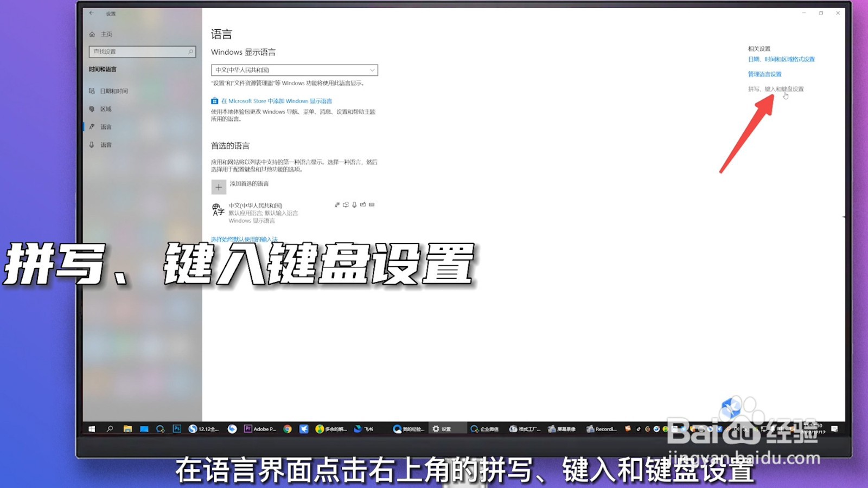Select the 中文(中华人民共和国) language entry

[293, 213]
